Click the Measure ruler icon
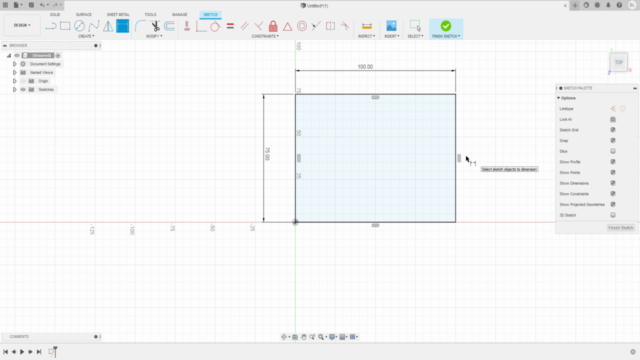Screen dimensions: 640x360 click(367, 26)
